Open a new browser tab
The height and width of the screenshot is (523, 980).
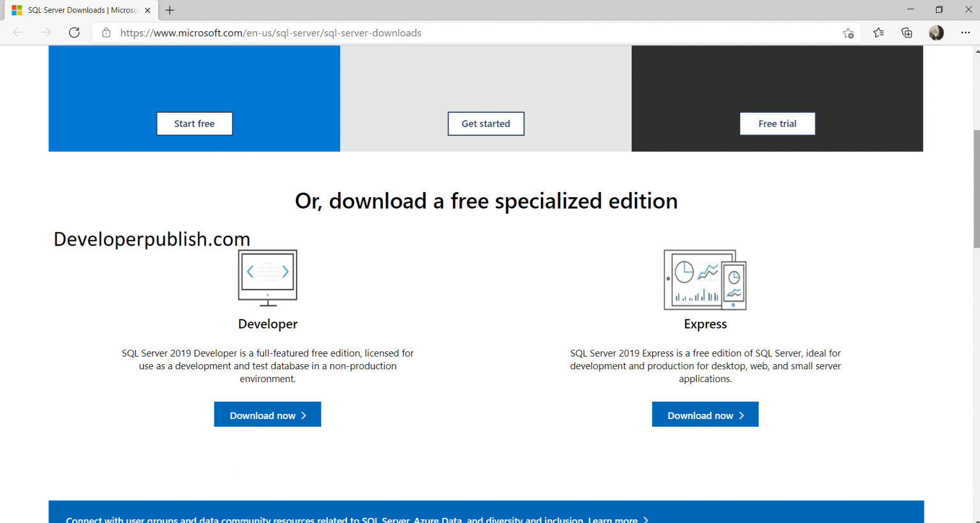169,10
